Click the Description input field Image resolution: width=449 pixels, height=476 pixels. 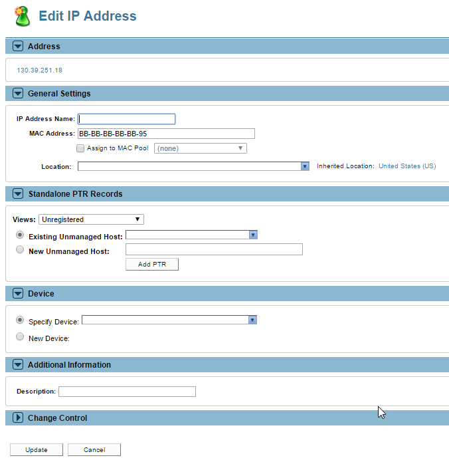[127, 392]
